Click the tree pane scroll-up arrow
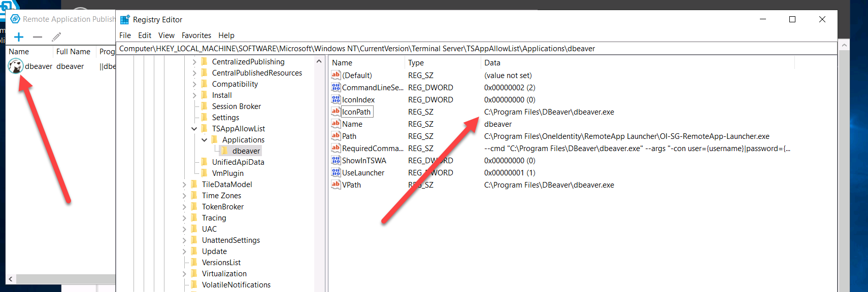This screenshot has height=292, width=868. pos(319,61)
